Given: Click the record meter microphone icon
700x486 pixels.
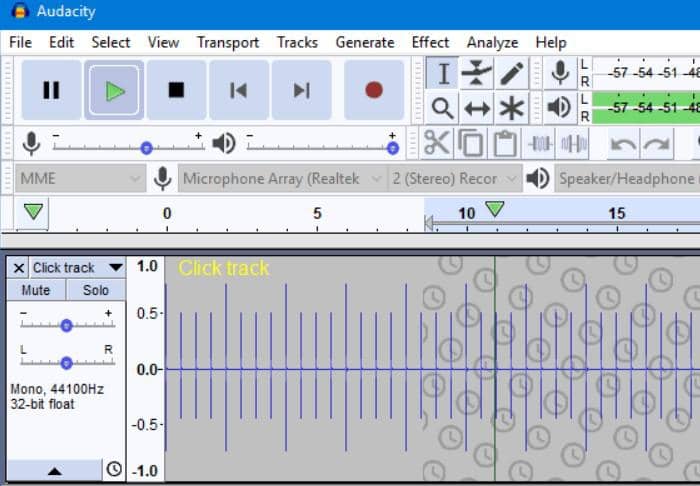Looking at the screenshot, I should (560, 73).
